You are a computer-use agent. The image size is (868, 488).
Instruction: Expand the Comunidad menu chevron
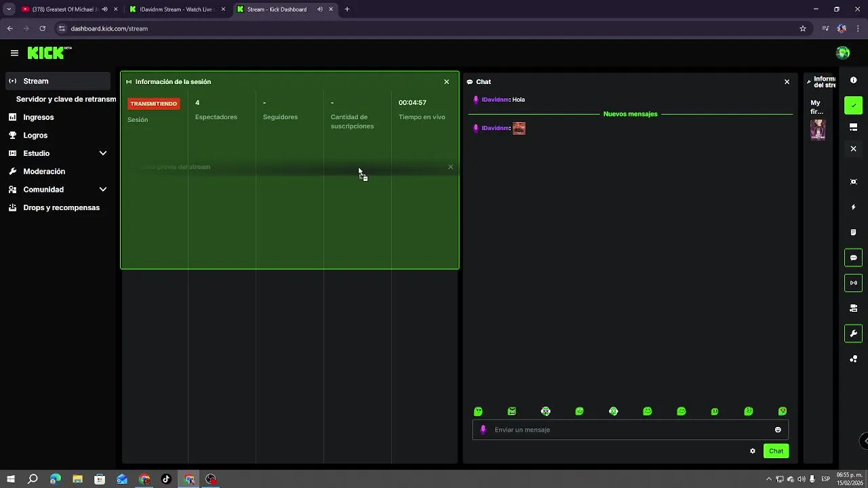pyautogui.click(x=103, y=190)
